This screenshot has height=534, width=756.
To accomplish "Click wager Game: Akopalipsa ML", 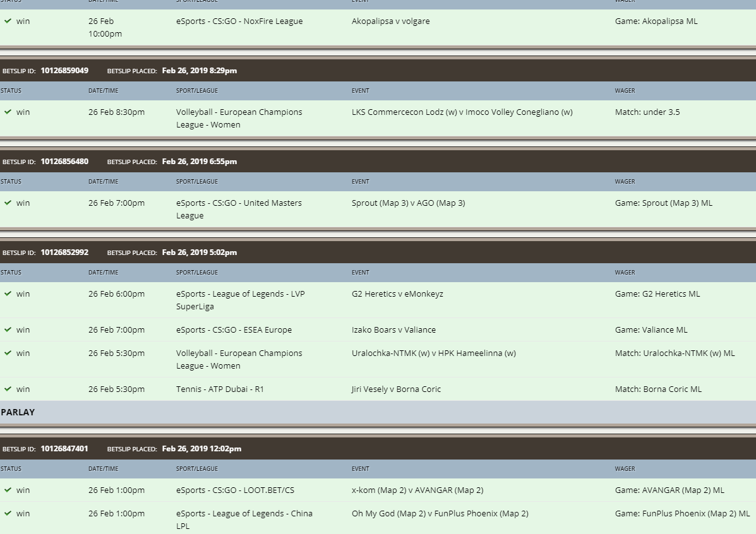I will (x=656, y=21).
